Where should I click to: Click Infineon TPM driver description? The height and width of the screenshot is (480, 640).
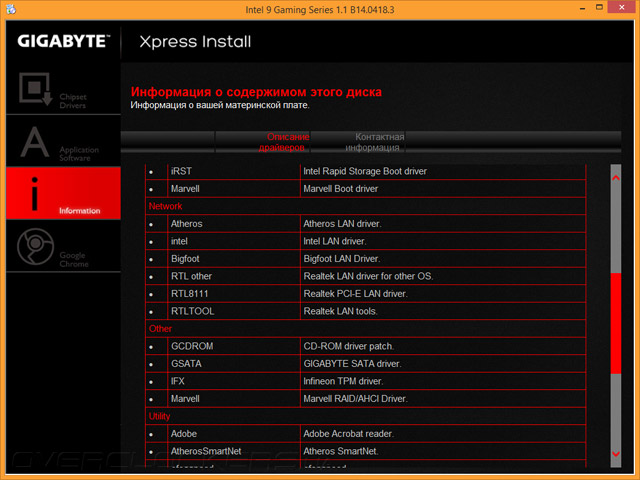343,381
